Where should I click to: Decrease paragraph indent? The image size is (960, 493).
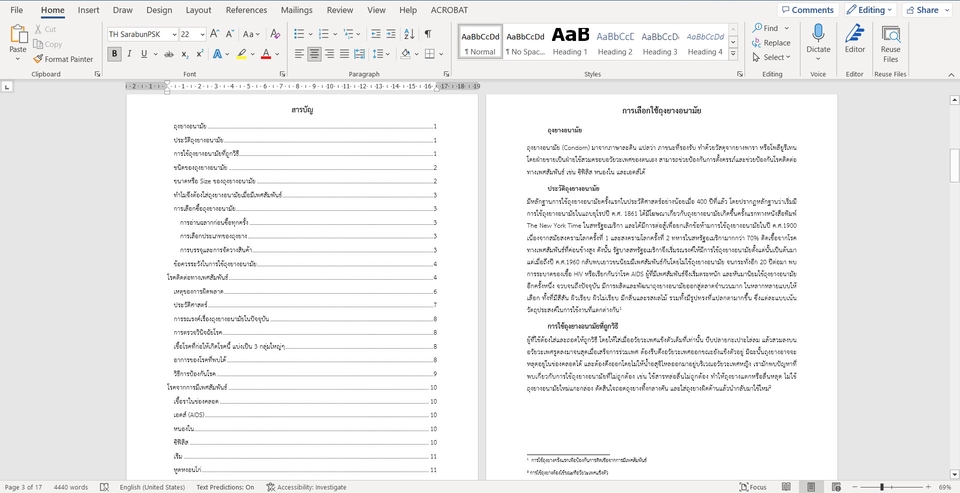(376, 34)
